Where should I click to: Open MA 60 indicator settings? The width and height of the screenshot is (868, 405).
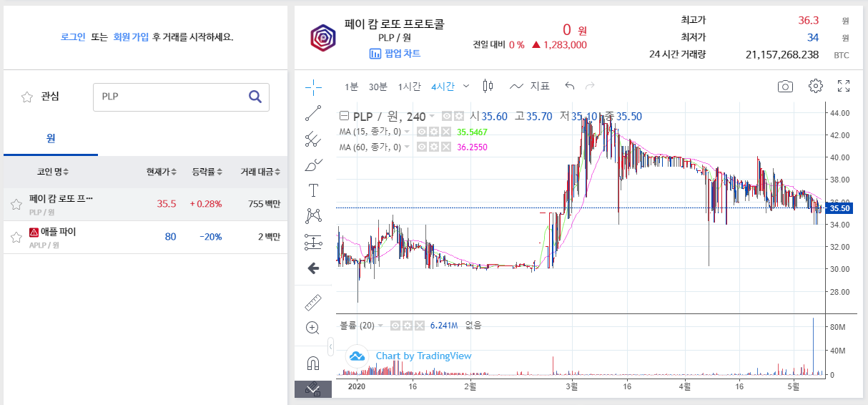pyautogui.click(x=433, y=147)
